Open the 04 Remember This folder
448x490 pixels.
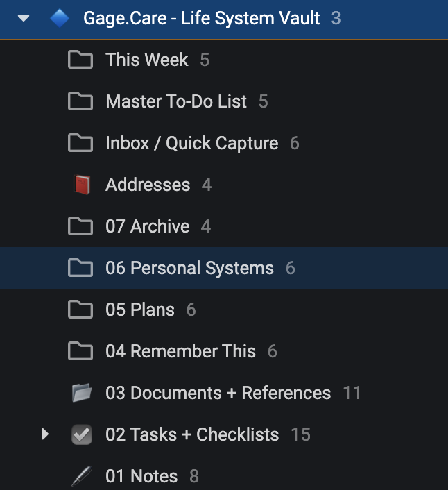tap(224, 351)
